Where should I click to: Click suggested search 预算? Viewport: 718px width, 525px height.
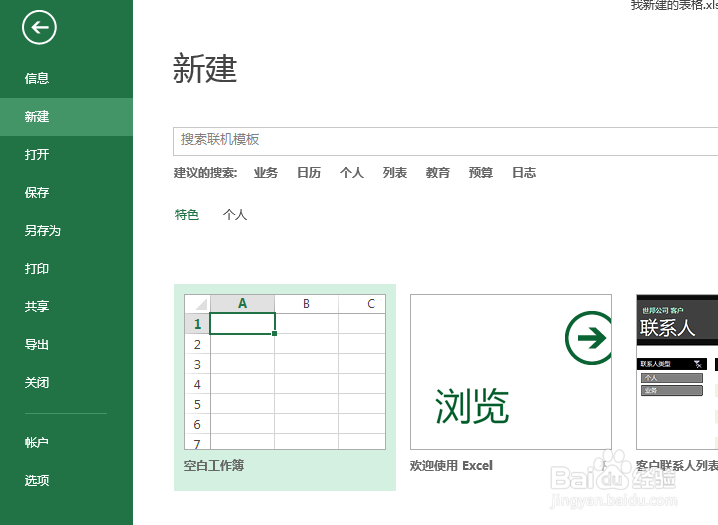pyautogui.click(x=481, y=173)
